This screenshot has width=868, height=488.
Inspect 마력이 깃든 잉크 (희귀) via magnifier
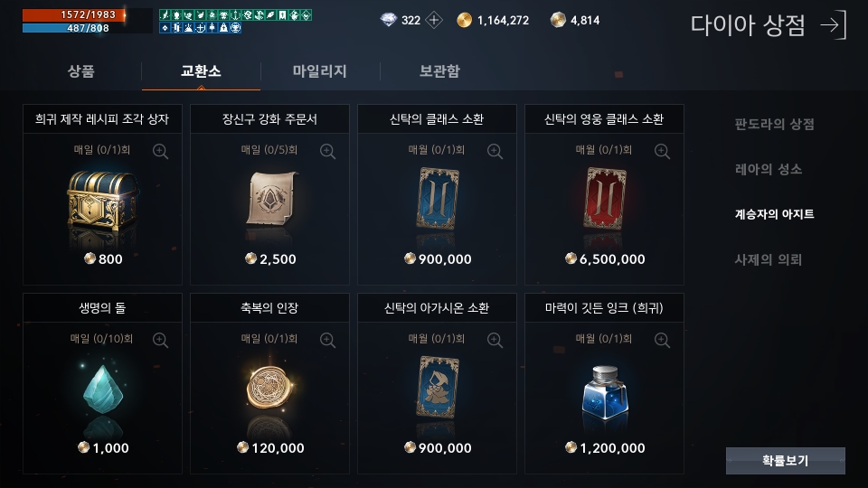point(662,340)
